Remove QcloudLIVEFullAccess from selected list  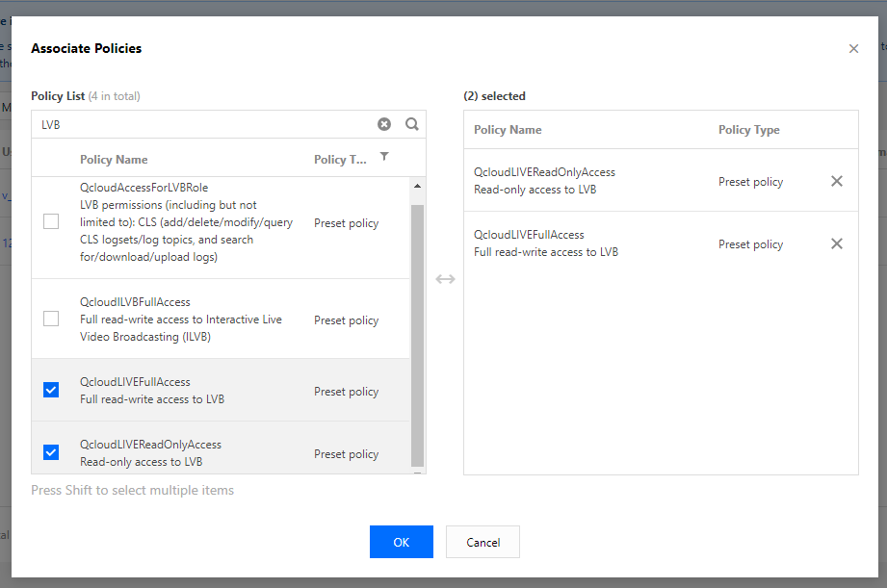[x=836, y=243]
